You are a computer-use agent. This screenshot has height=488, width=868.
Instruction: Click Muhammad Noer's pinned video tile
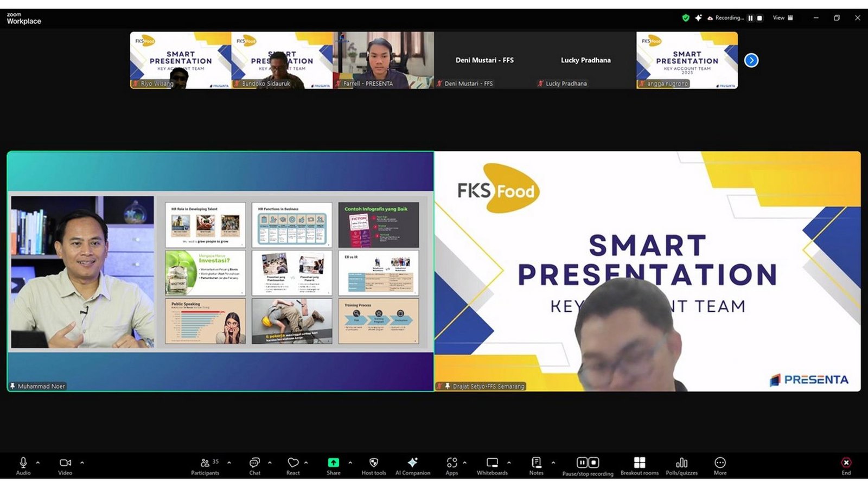tap(220, 271)
